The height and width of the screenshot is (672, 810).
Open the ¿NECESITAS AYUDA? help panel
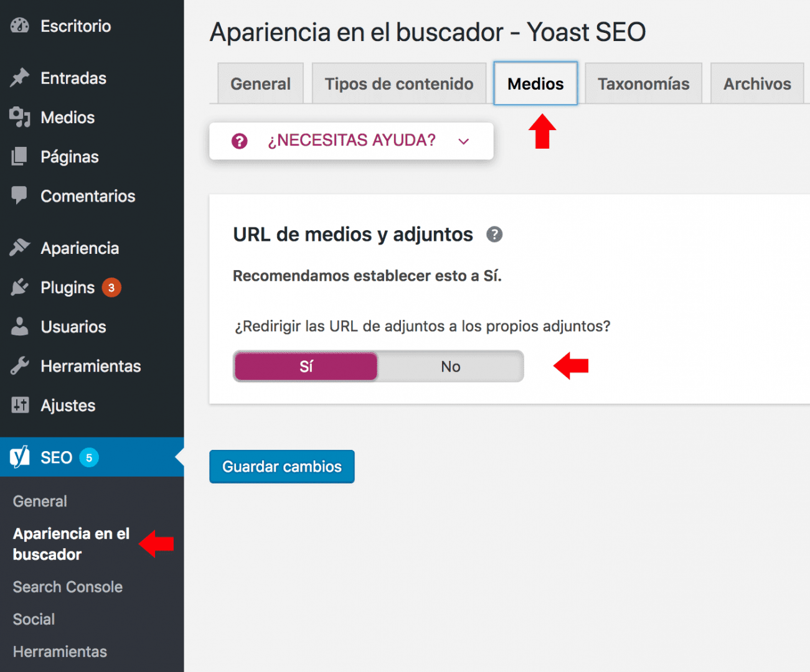coord(351,141)
